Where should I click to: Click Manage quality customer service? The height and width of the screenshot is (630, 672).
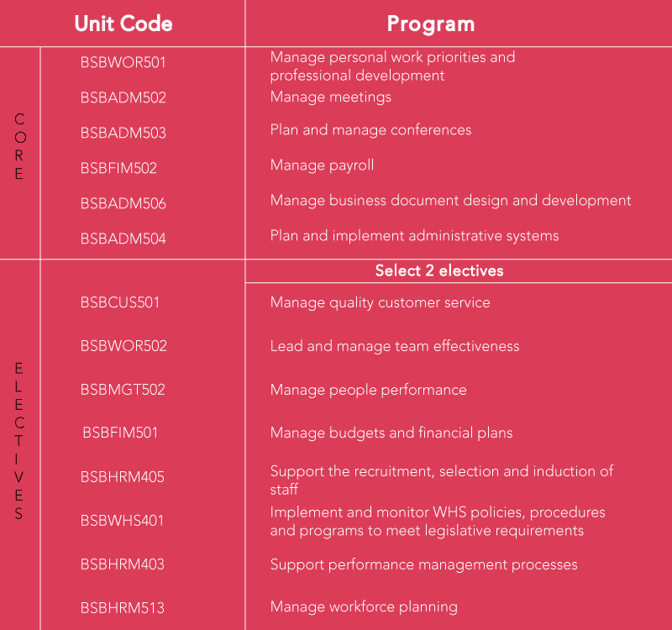click(x=380, y=302)
